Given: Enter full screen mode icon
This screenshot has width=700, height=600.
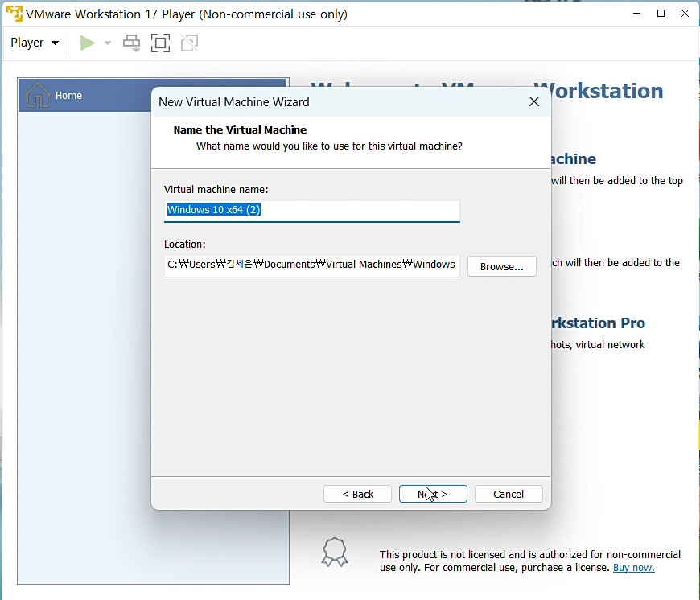Looking at the screenshot, I should pos(160,43).
